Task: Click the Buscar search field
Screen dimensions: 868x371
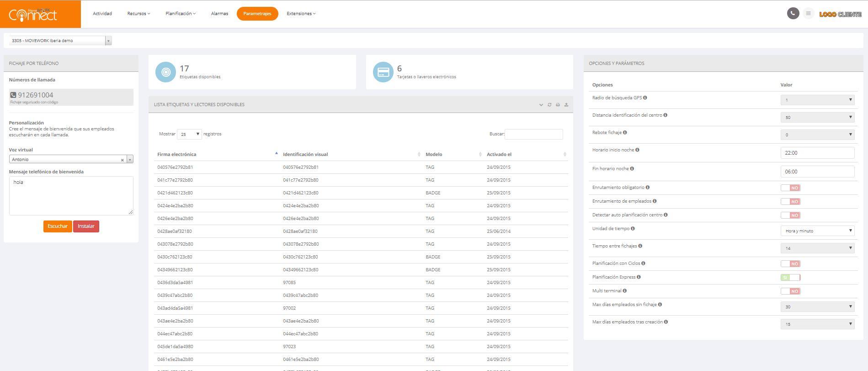Action: pos(533,134)
